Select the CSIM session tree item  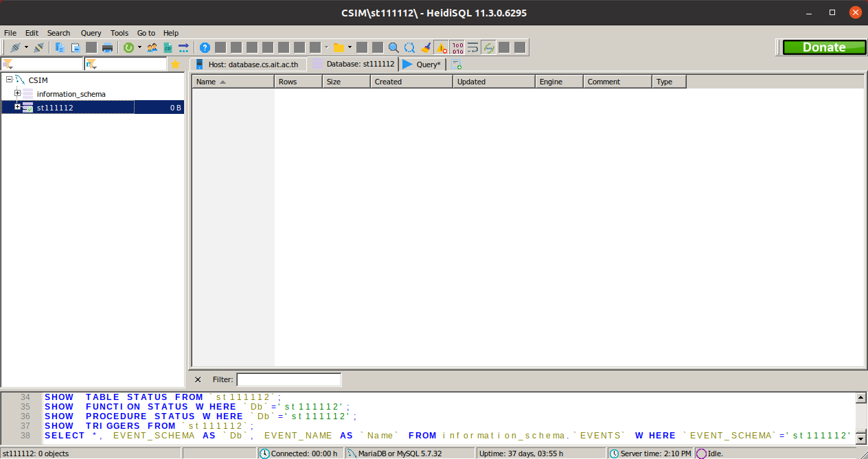[38, 80]
